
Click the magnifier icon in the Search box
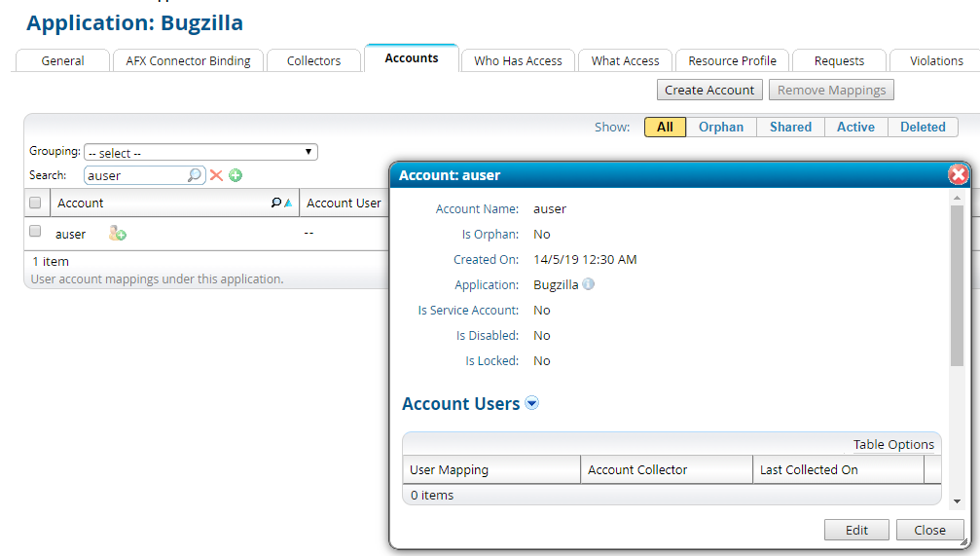coord(195,175)
